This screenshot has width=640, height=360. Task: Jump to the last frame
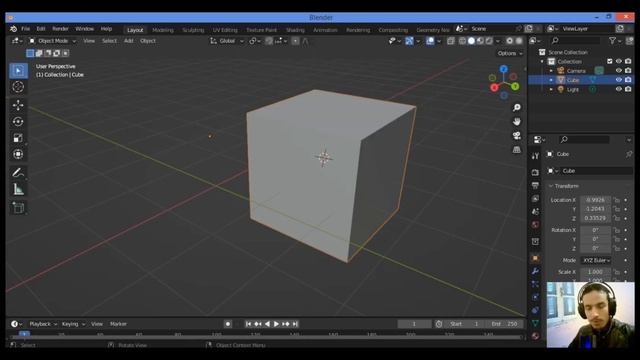pyautogui.click(x=295, y=324)
